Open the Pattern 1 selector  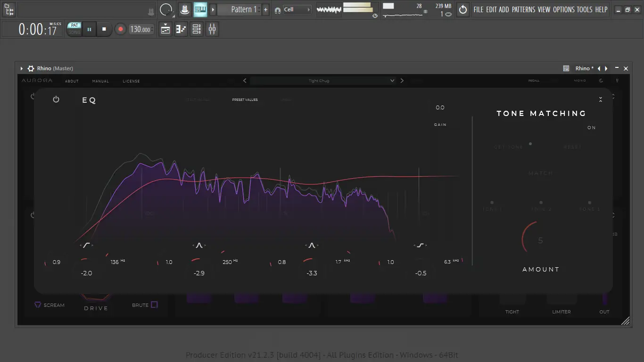(x=239, y=9)
